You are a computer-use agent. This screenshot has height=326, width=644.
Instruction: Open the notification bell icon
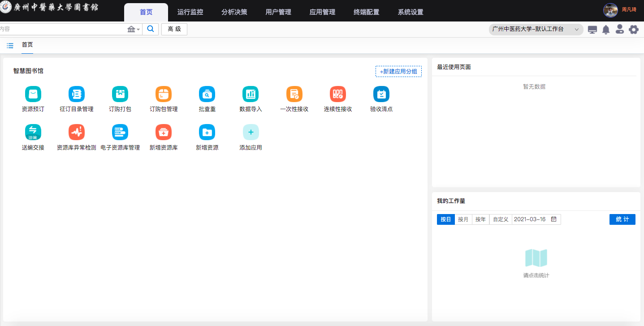click(606, 30)
